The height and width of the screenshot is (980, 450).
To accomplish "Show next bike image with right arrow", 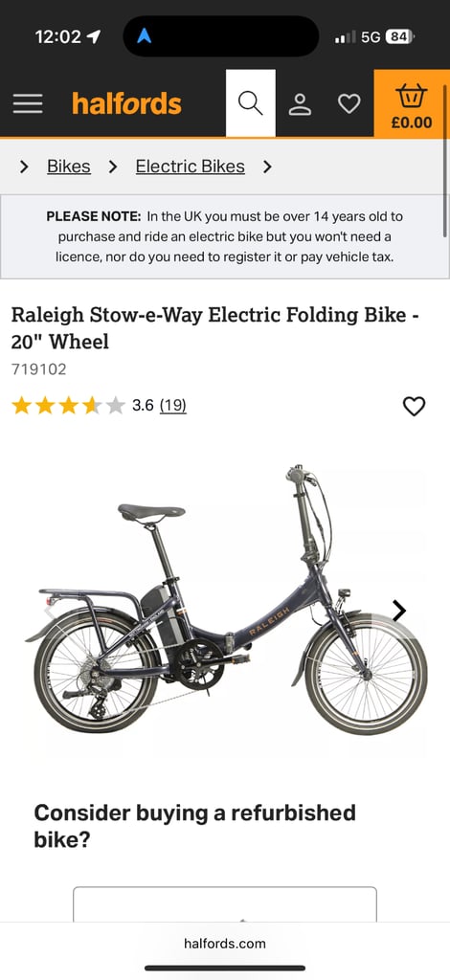I will pyautogui.click(x=398, y=611).
